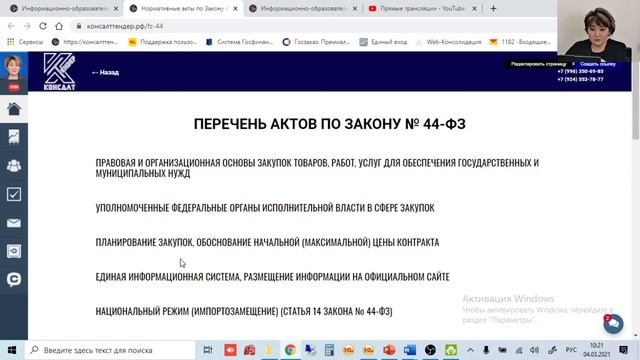Switch to the first Информационно-образовате tab
Viewport: 640px width, 360px height.
point(64,8)
